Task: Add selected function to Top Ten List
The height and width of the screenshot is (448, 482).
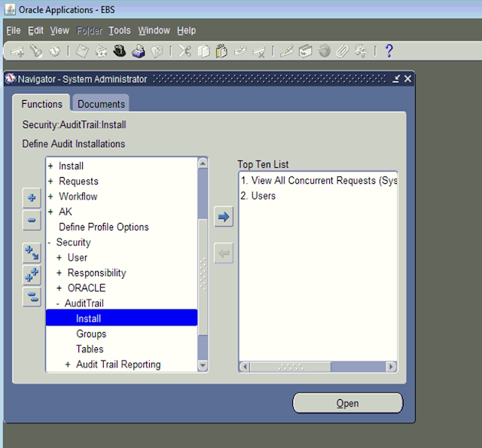Action: [224, 217]
